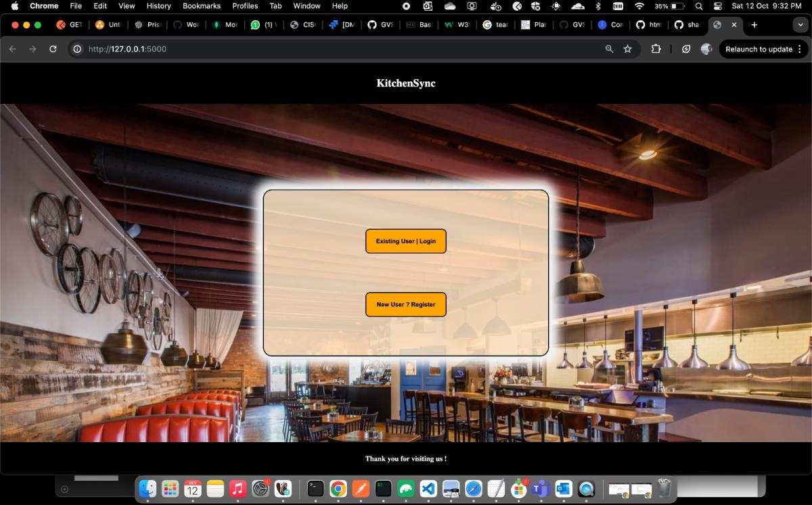
Task: Bookmark this page with the star icon
Action: 627,49
